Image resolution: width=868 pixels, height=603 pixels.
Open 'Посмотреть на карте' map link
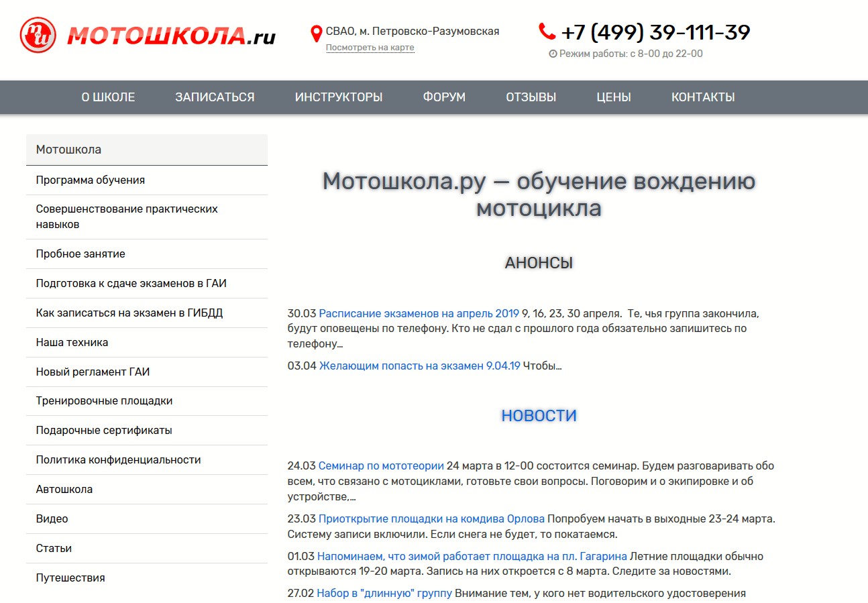tap(370, 48)
